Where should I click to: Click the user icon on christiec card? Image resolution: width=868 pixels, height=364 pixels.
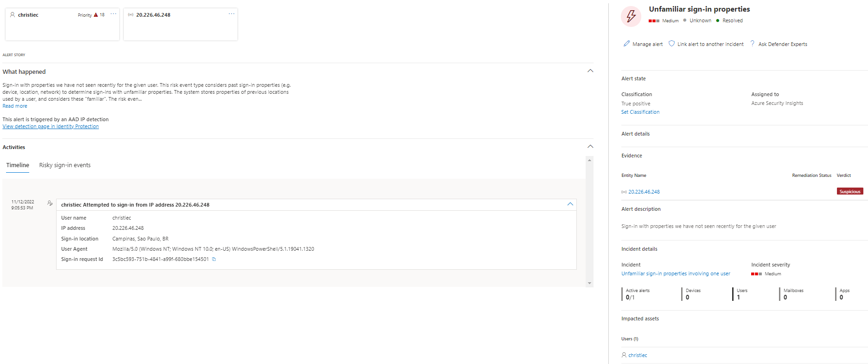(13, 15)
